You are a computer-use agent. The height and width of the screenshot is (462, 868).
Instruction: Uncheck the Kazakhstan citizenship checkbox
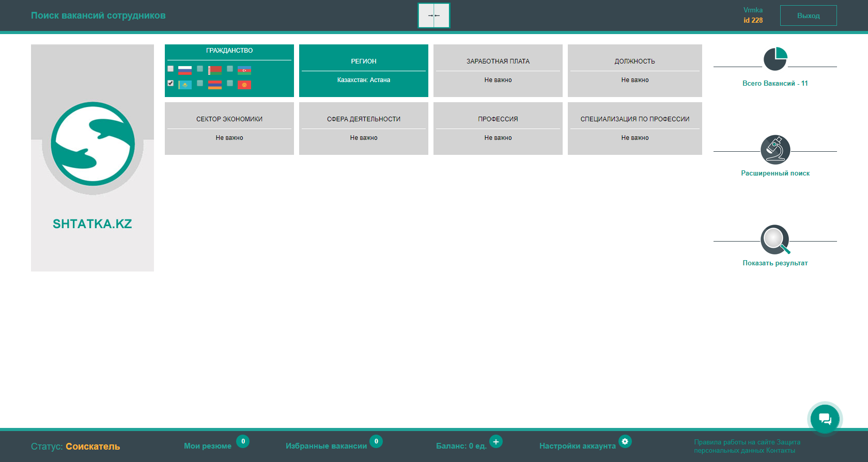click(171, 83)
